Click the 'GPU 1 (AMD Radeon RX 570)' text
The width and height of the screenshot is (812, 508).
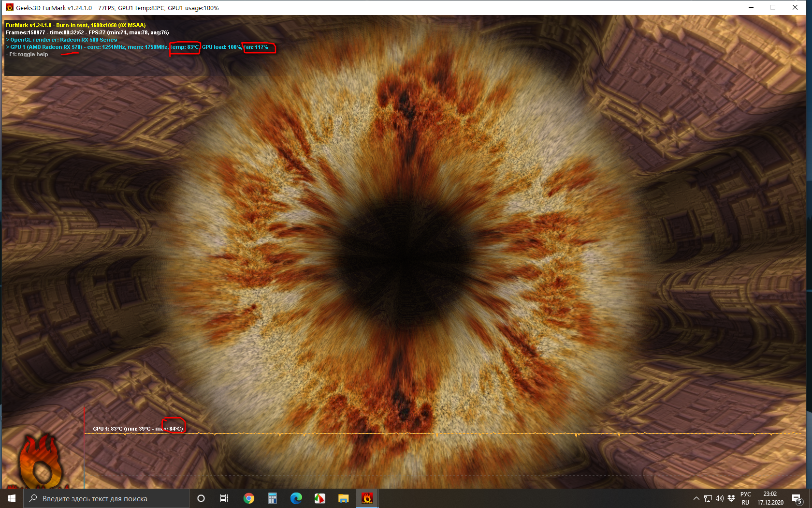pos(46,47)
